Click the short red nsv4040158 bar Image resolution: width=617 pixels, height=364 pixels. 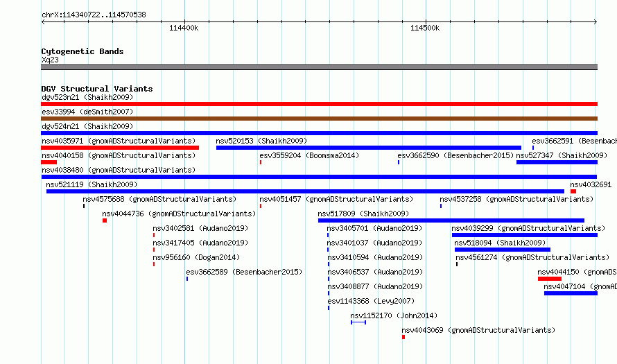49,162
